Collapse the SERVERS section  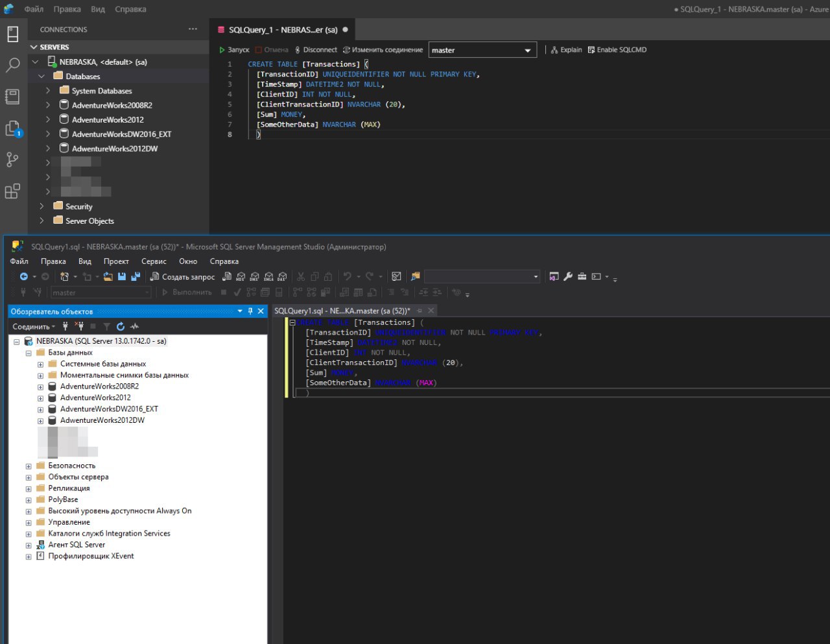coord(34,47)
